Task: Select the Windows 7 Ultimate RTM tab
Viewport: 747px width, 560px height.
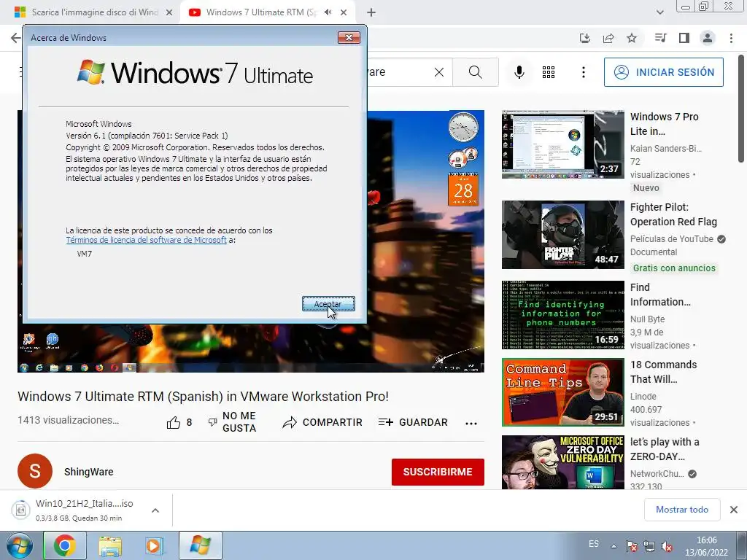Action: tap(261, 12)
